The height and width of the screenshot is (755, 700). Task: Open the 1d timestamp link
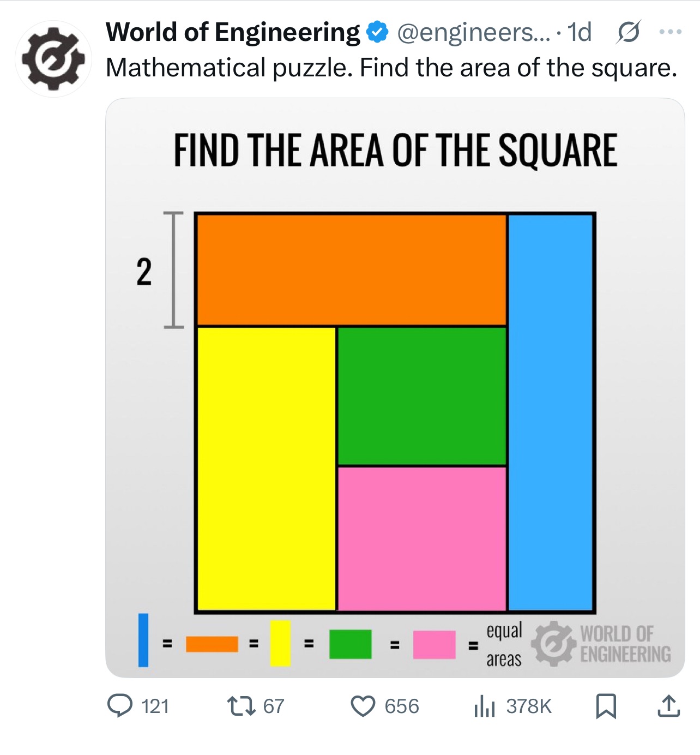click(x=580, y=32)
